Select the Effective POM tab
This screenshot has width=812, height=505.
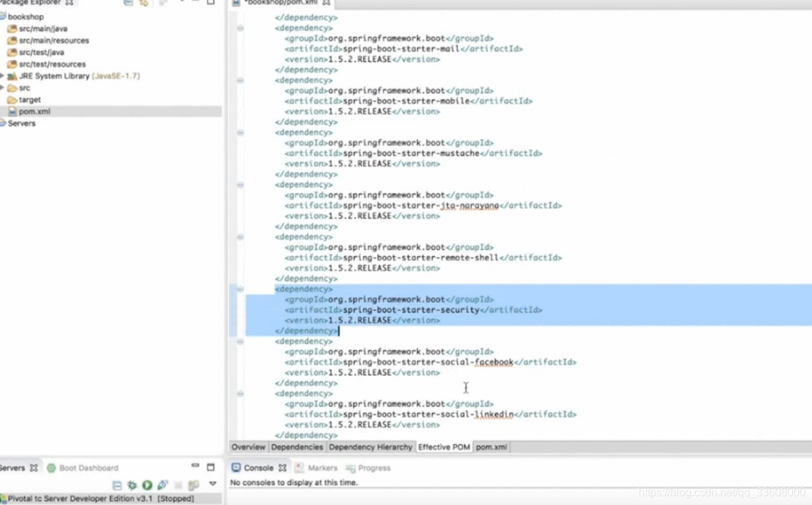coord(444,447)
